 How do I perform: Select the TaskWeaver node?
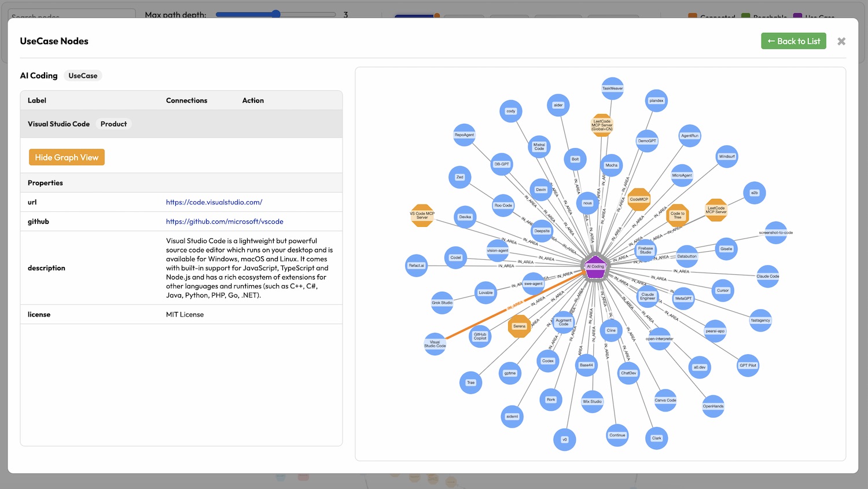pyautogui.click(x=612, y=89)
